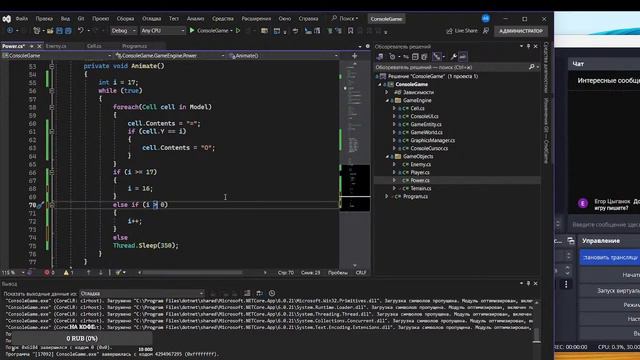Screen dimensions: 640x360
Task: Open the Файл menu
Action: tap(22, 19)
